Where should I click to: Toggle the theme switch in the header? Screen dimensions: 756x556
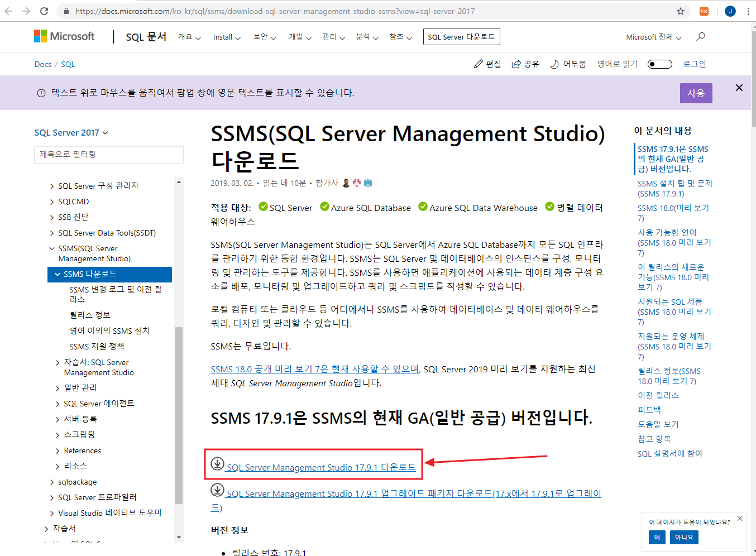(x=659, y=64)
